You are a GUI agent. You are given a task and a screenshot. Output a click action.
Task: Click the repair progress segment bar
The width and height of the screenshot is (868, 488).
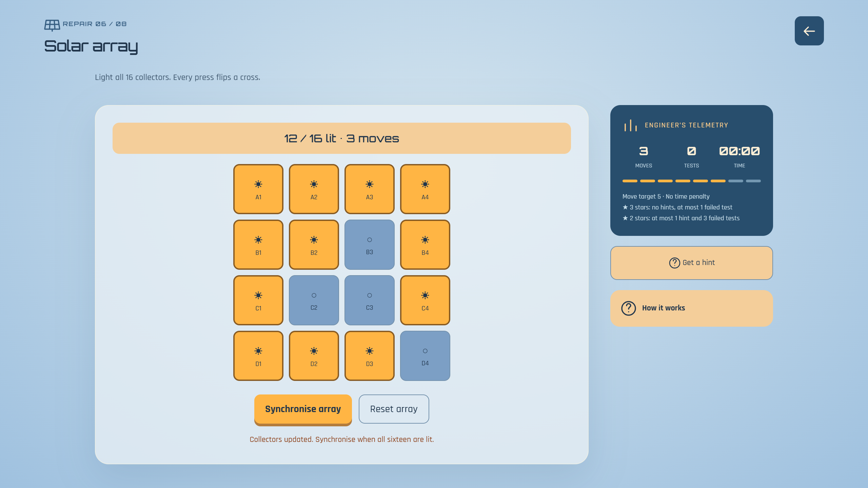[692, 181]
